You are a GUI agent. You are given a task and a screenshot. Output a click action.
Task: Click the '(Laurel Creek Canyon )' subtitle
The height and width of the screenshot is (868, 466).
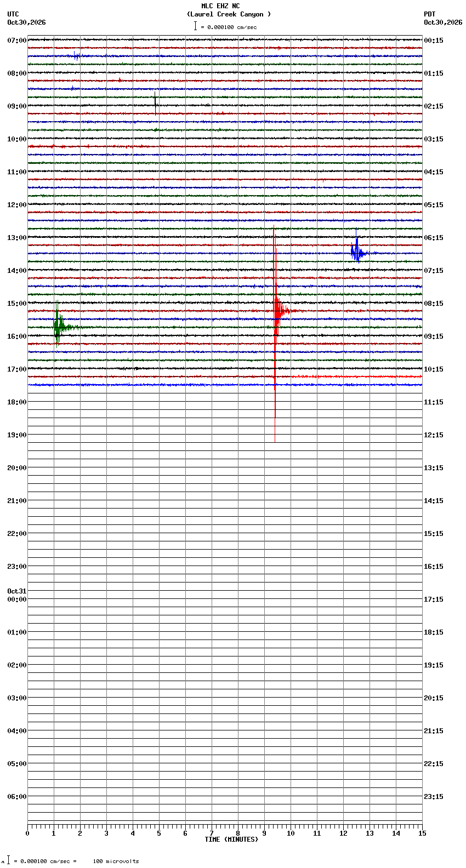click(x=229, y=14)
